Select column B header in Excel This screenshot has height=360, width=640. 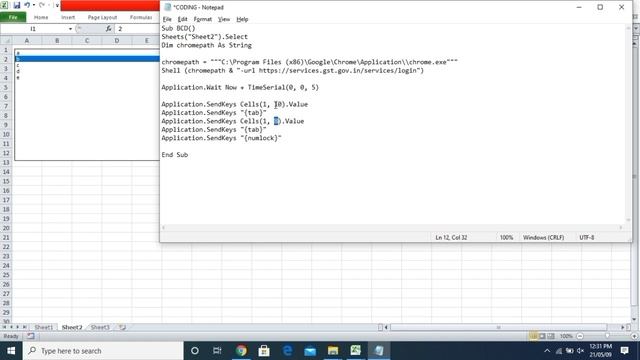57,40
